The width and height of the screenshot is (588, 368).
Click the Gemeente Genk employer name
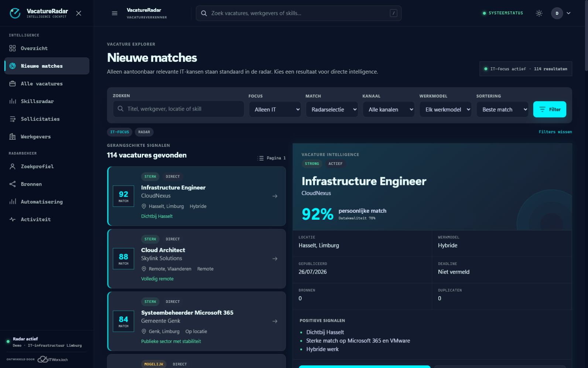tap(161, 321)
